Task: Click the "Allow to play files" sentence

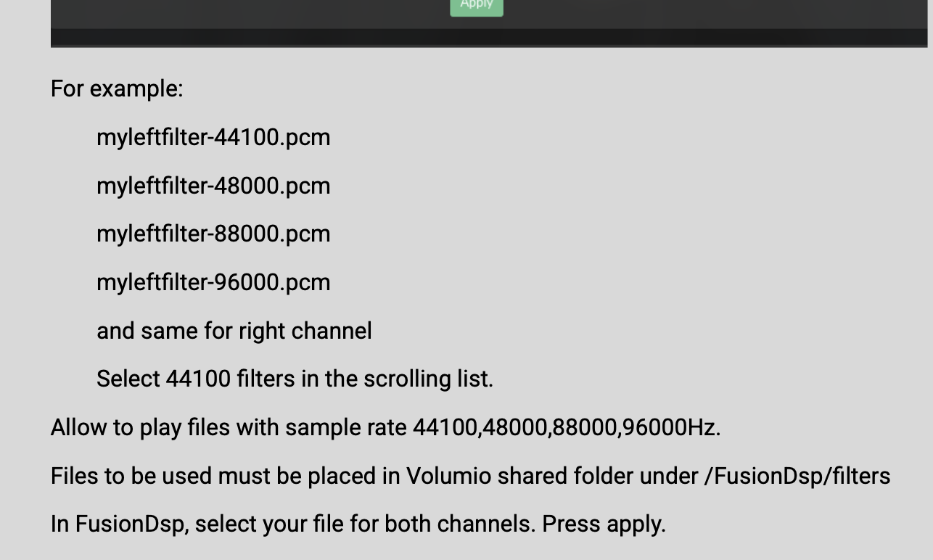Action: pos(145,427)
